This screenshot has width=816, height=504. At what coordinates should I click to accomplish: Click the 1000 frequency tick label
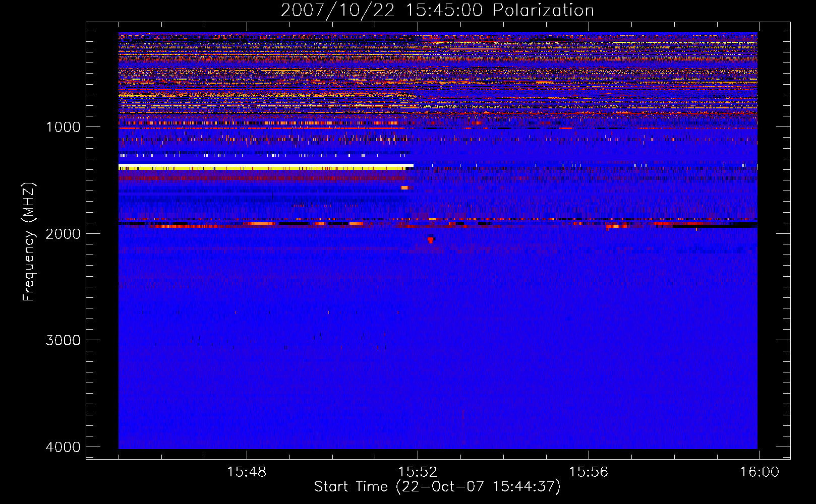point(63,127)
